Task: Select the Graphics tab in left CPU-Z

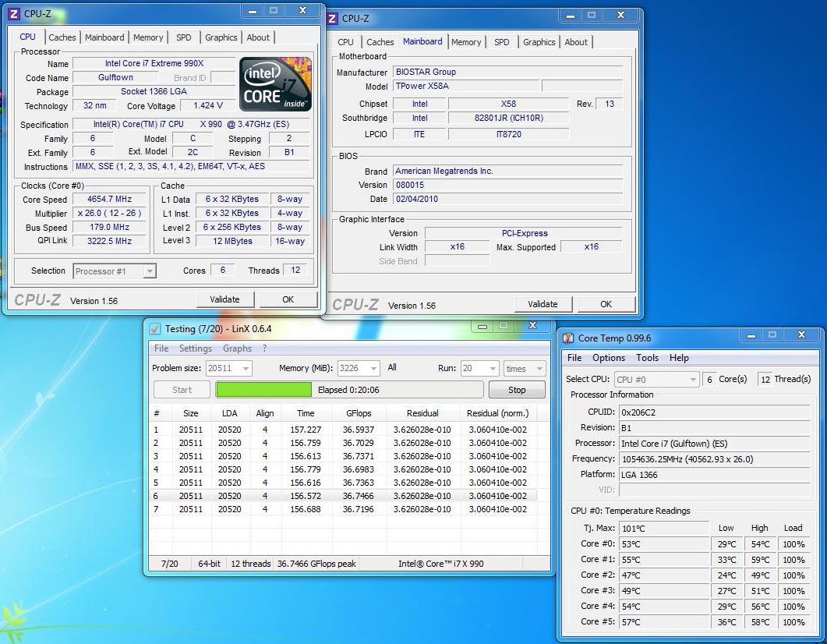Action: (x=221, y=37)
